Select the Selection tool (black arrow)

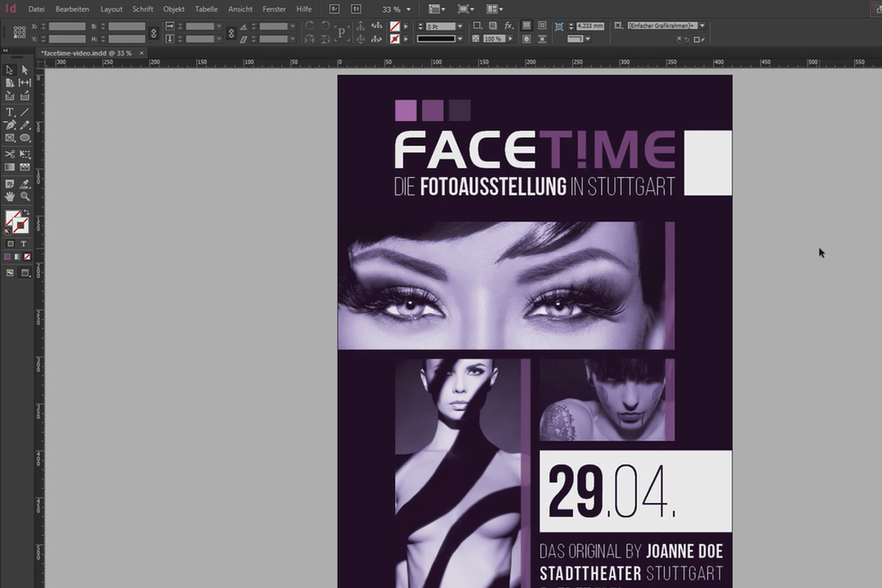10,70
